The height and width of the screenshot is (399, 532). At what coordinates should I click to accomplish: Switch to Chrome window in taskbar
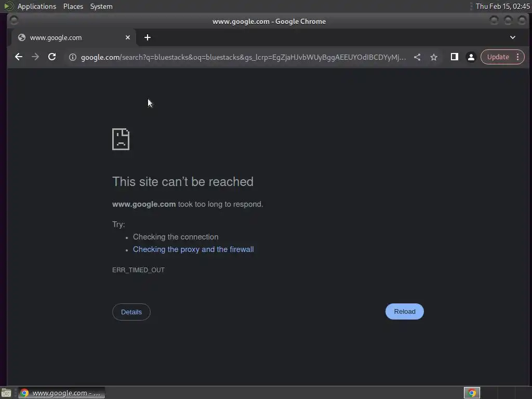pos(61,393)
